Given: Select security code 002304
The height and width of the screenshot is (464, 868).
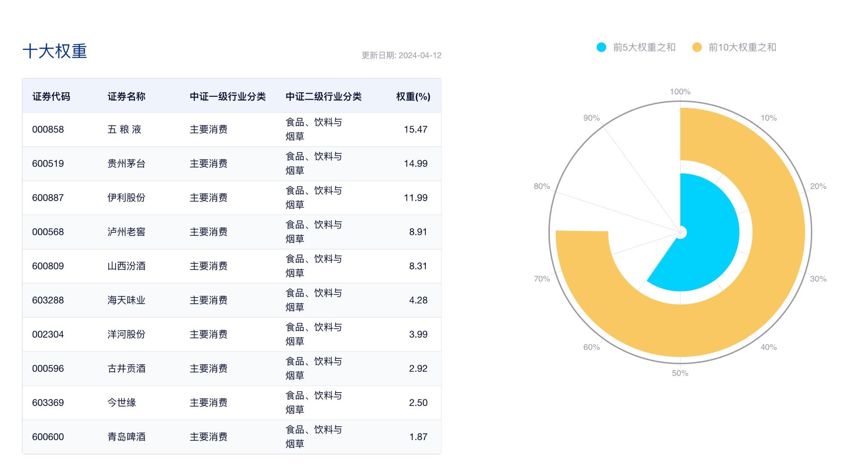Looking at the screenshot, I should [48, 334].
